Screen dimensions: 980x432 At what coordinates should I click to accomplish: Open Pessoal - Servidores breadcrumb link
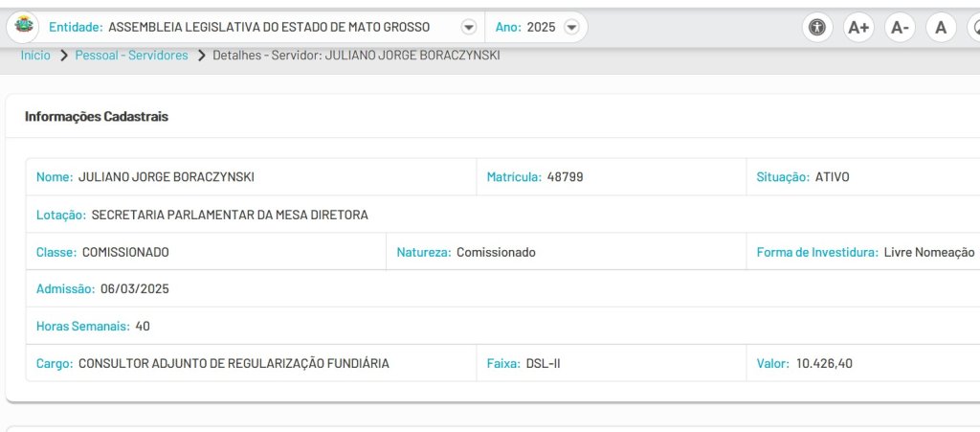pyautogui.click(x=131, y=55)
